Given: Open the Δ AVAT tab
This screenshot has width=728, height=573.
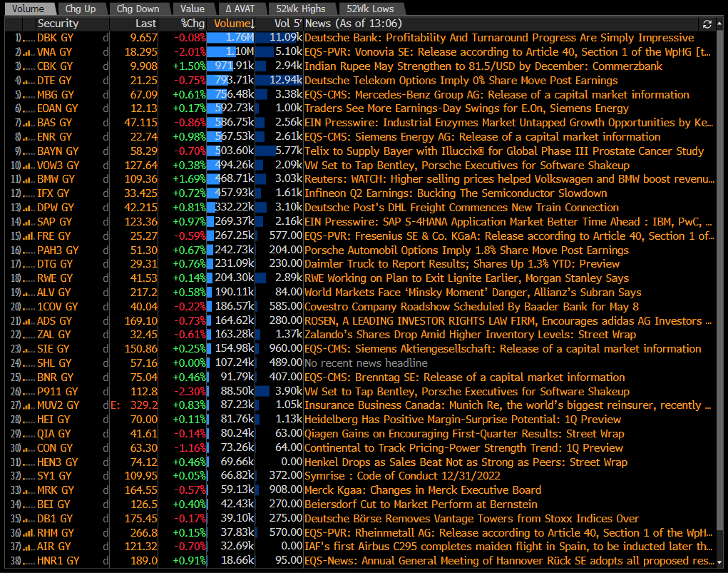Looking at the screenshot, I should (x=240, y=9).
